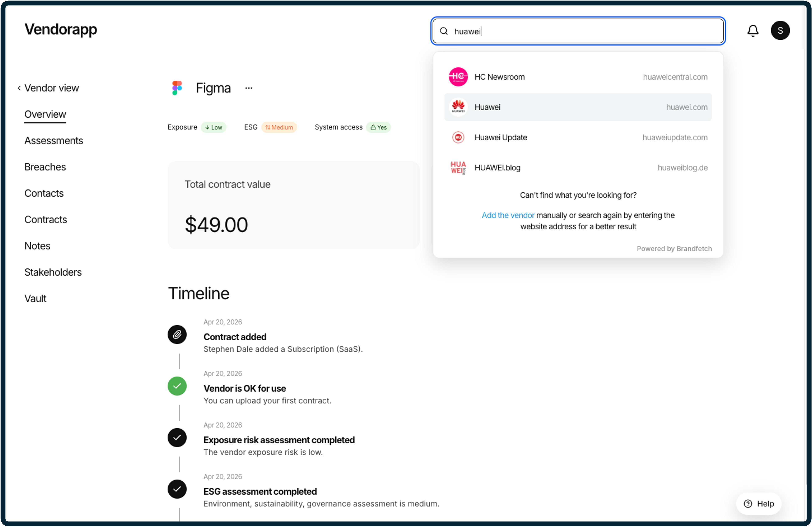Image resolution: width=812 pixels, height=527 pixels.
Task: Open the Assessments sidebar tab
Action: [54, 140]
